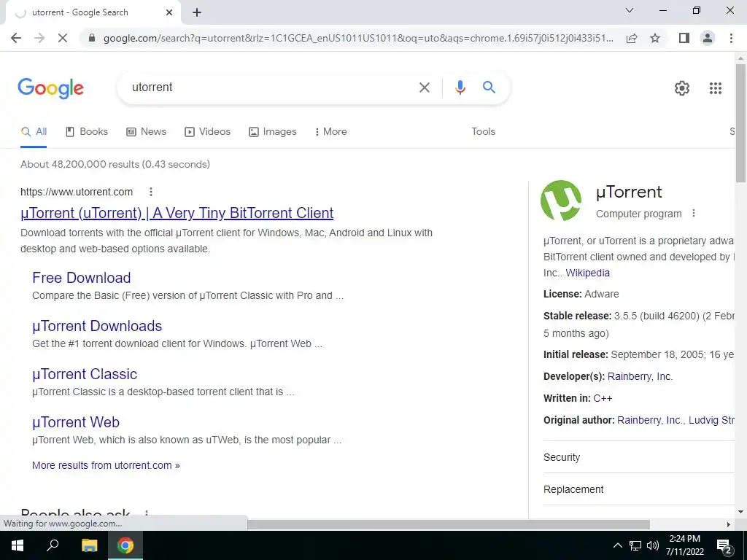Open the search Tools options

tap(483, 132)
